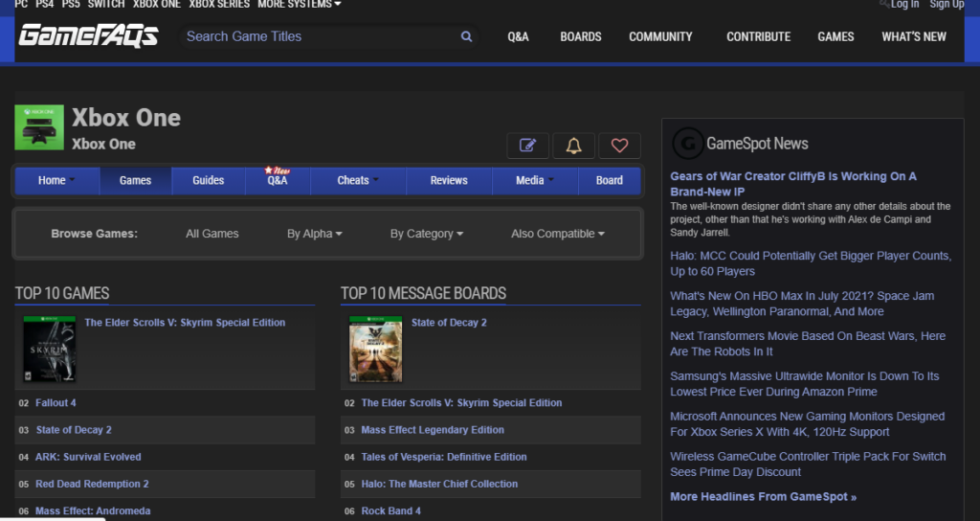This screenshot has width=980, height=521.
Task: Open Skyrim Special Edition message board
Action: pyautogui.click(x=461, y=403)
